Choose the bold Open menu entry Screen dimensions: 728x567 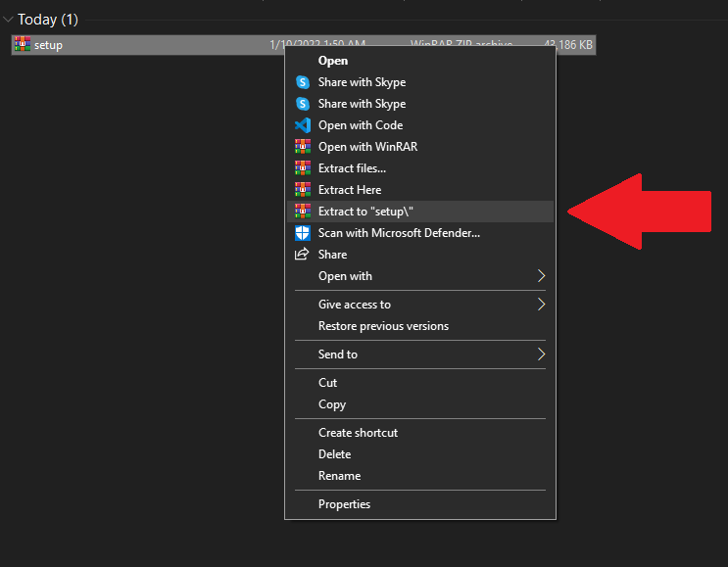(x=333, y=61)
